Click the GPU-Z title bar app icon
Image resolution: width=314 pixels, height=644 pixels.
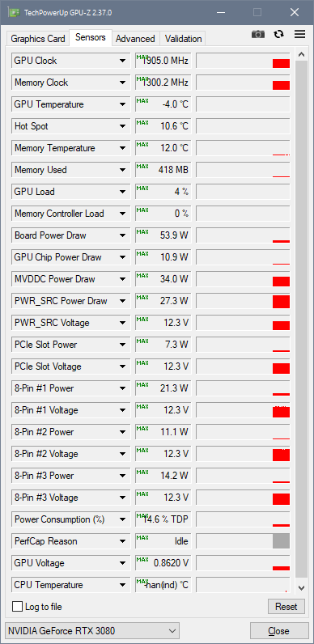15,12
